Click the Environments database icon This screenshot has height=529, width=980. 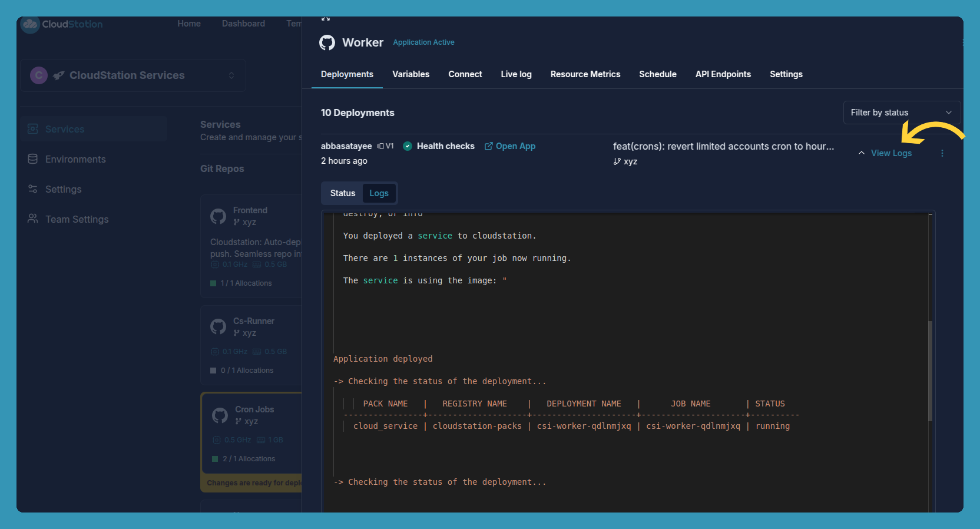point(33,159)
